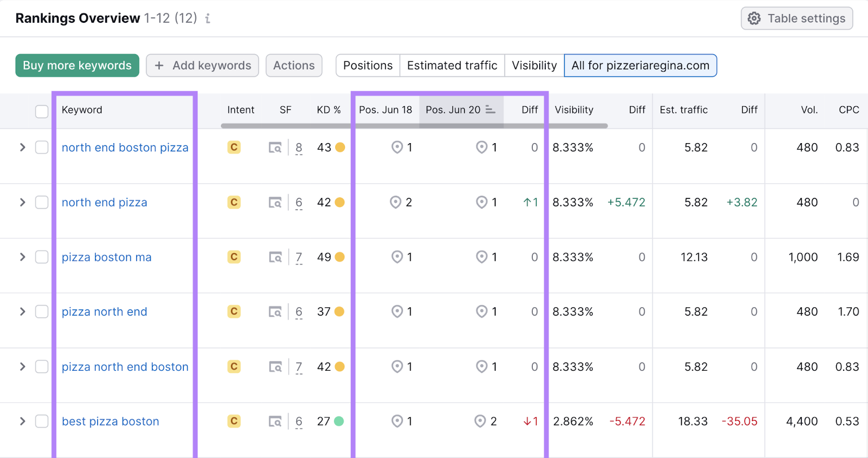Switch to the Estimated traffic tab

tap(452, 66)
